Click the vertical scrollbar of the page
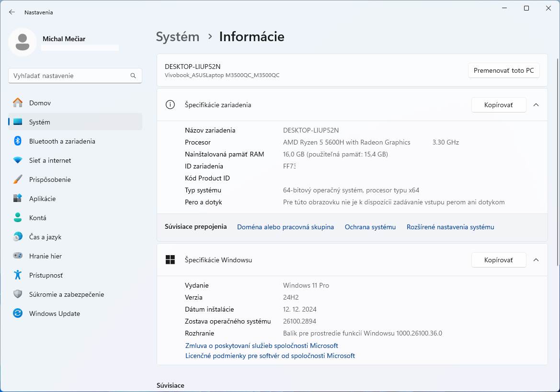Screen dimensions: 560x392 558,162
